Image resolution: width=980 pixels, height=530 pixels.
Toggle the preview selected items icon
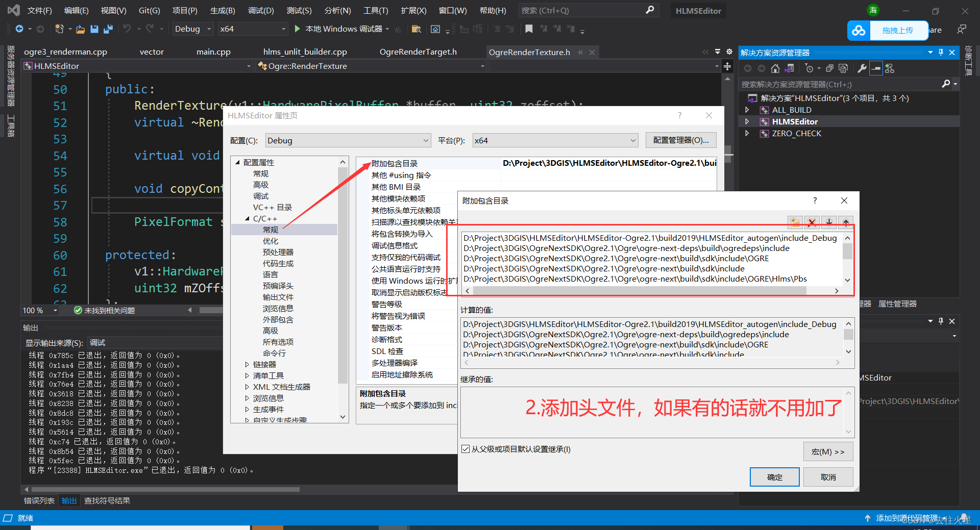[876, 68]
